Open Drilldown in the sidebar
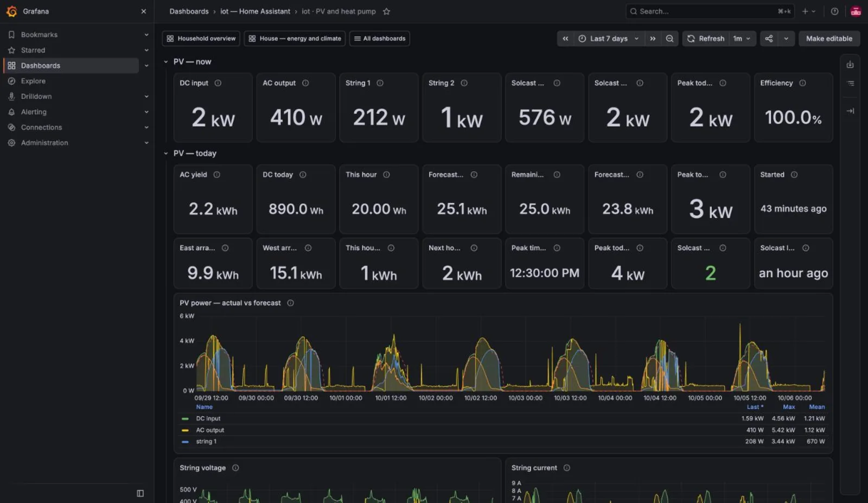Screen dimensions: 868x503 click(x=36, y=97)
